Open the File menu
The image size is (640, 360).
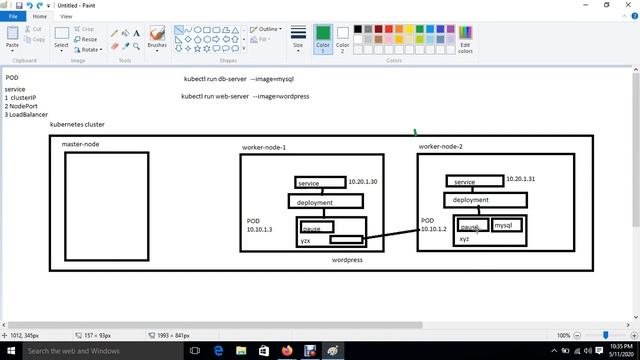(13, 16)
